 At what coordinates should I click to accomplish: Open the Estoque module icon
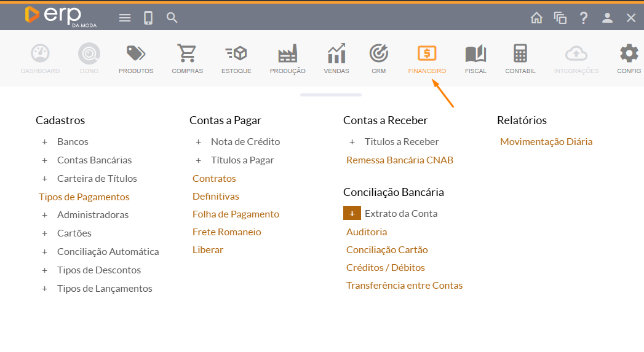(236, 55)
